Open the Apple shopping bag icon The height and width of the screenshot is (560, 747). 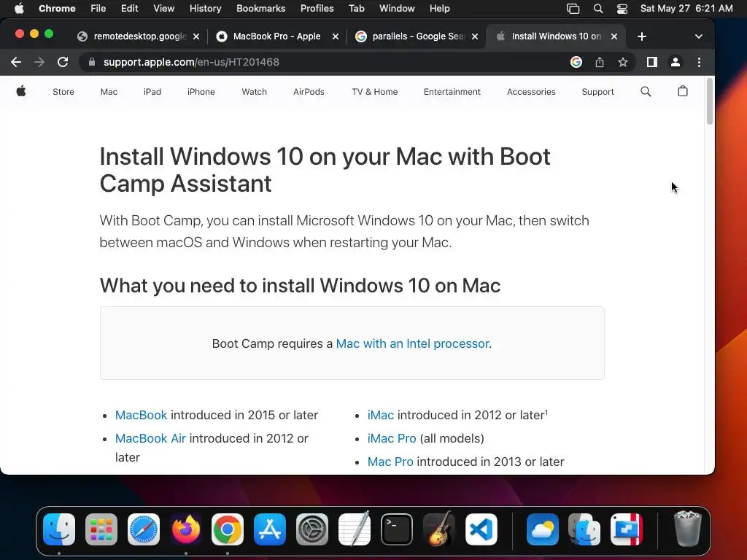pos(683,91)
